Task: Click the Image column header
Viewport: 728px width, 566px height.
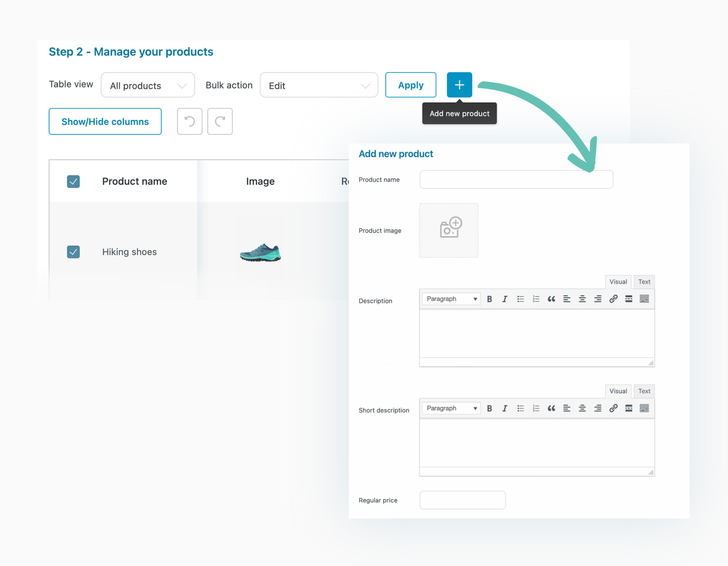Action: (x=260, y=181)
